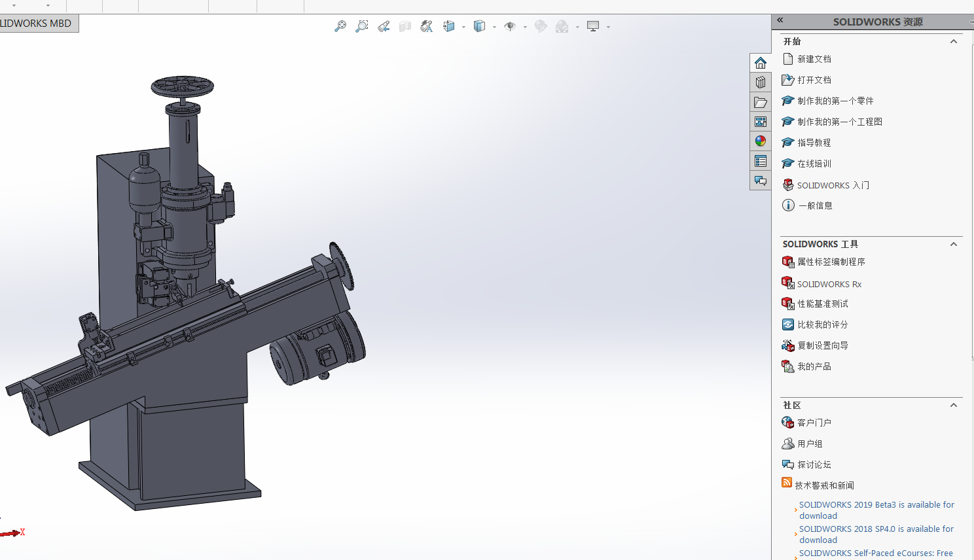The width and height of the screenshot is (974, 560).
Task: Open the SOLIDWORKS Forum task pane tab
Action: point(760,181)
